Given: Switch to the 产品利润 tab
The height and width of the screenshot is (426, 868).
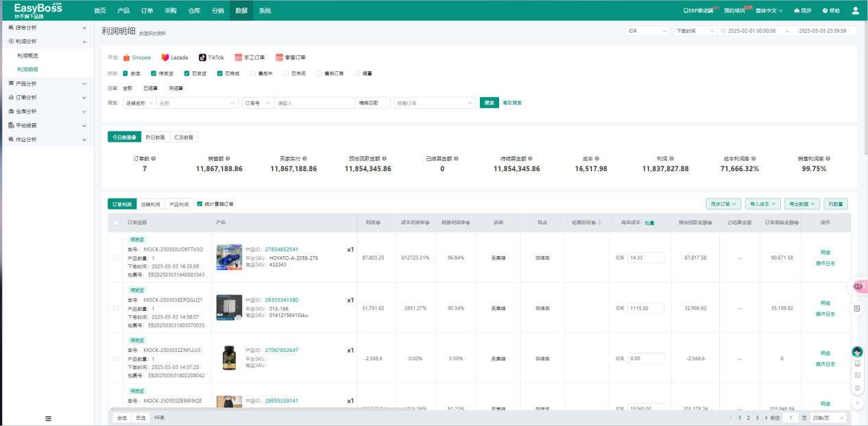Looking at the screenshot, I should (x=178, y=203).
